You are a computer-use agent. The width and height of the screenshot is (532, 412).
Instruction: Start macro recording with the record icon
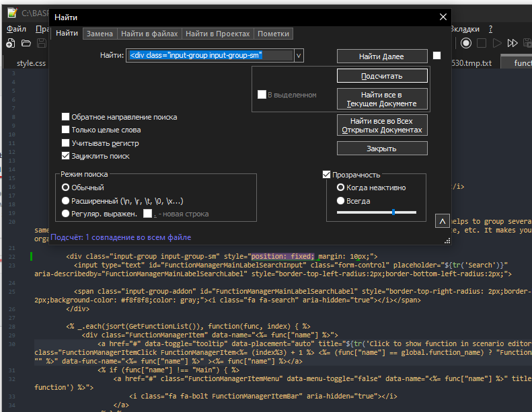(465, 44)
